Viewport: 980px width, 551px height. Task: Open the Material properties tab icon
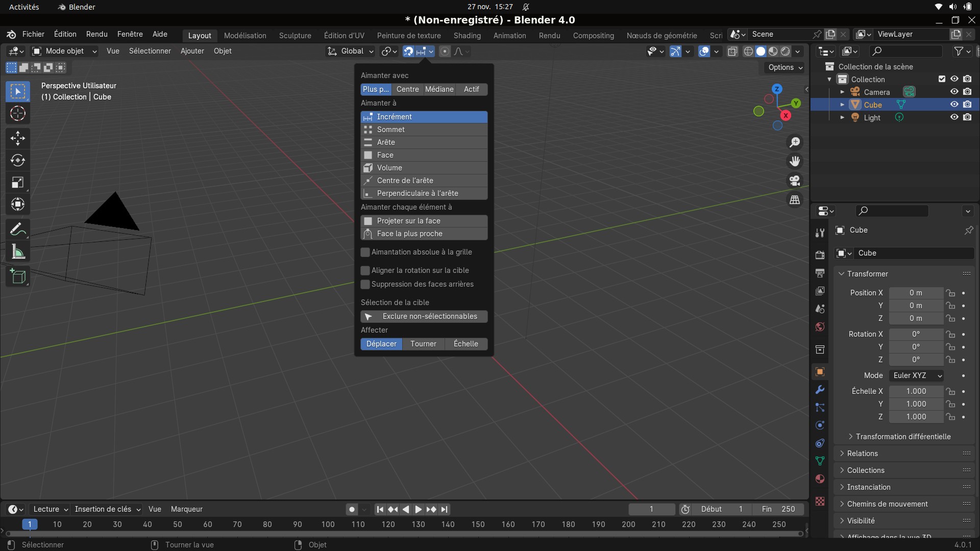coord(820,479)
